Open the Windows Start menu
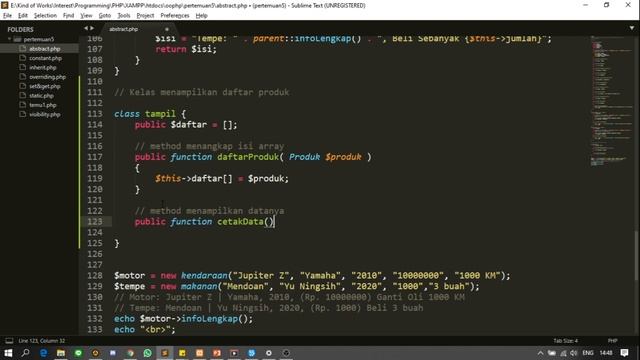The image size is (640, 360). coord(8,353)
